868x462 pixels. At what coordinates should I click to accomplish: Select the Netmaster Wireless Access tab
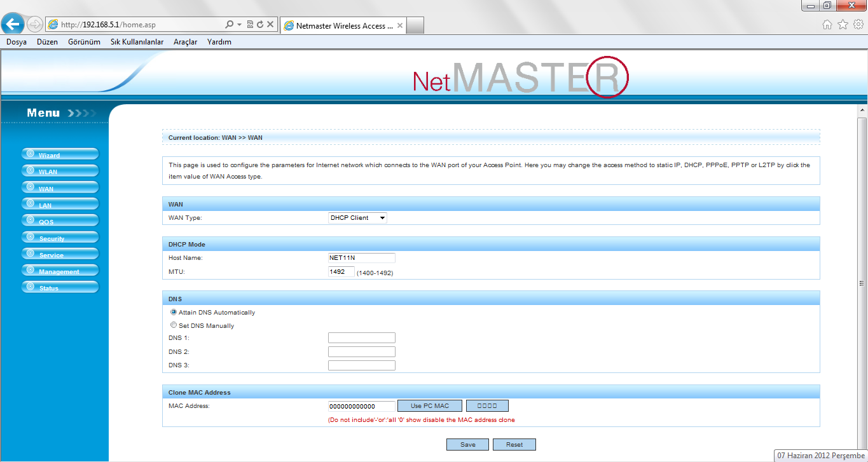342,26
